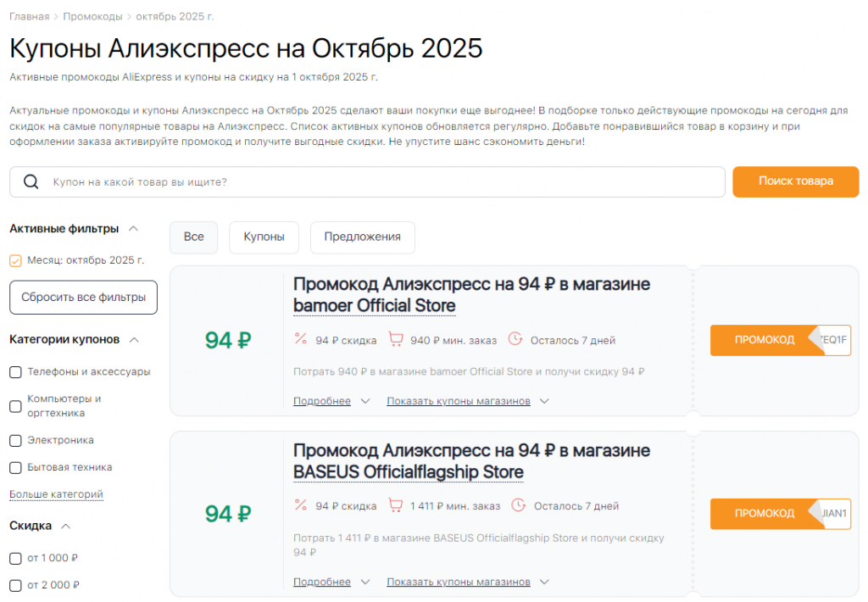
Task: Click percent discount icon in bamoer coupon
Action: point(300,339)
